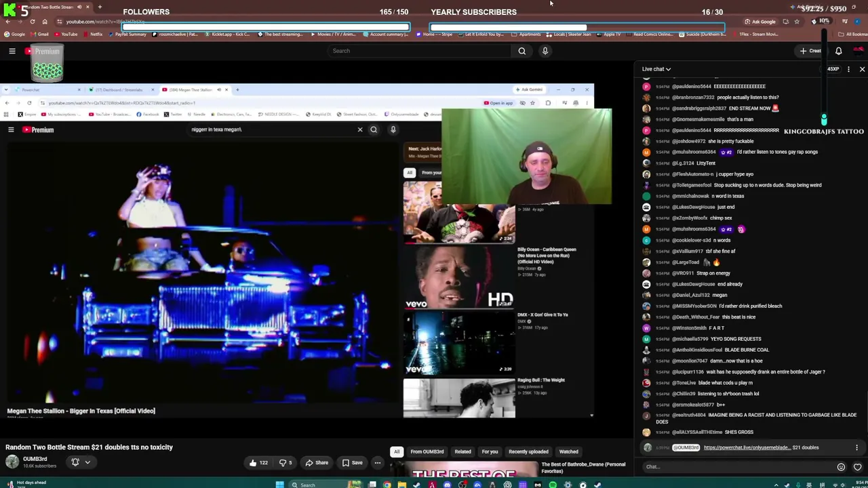Select the inner 'All' chip above suggested videos
The height and width of the screenshot is (488, 868).
[x=410, y=173]
